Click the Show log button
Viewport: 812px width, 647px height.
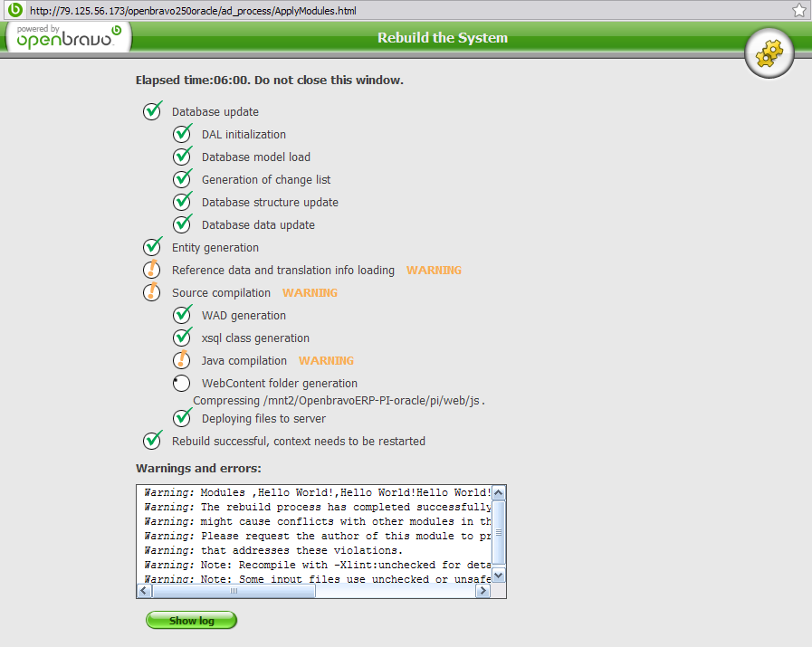point(191,620)
